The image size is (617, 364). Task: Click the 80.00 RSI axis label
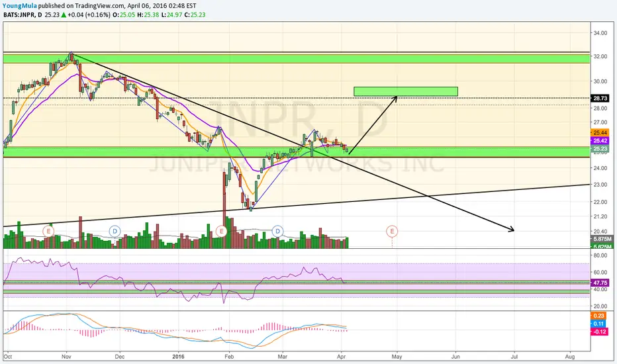600,255
